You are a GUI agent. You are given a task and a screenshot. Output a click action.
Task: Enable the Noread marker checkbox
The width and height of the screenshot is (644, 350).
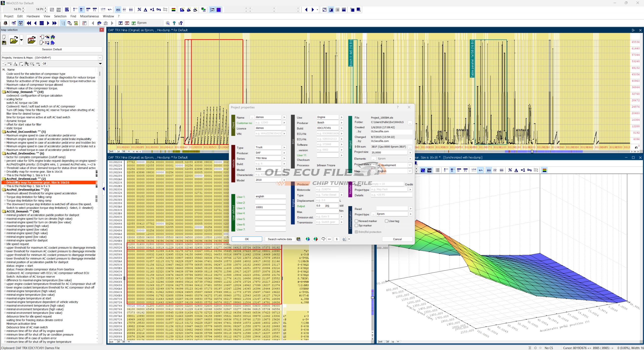tap(356, 221)
